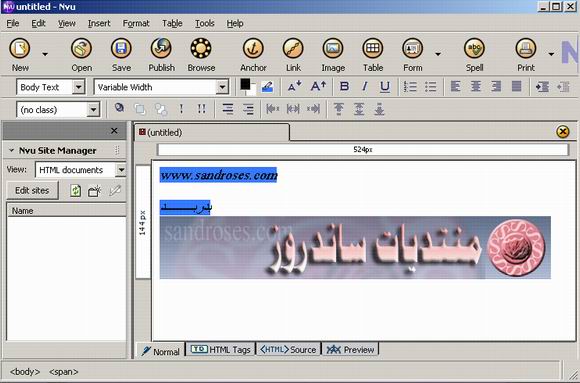Toggle Underline formatting
Viewport: 580px width, 383px height.
pos(385,87)
